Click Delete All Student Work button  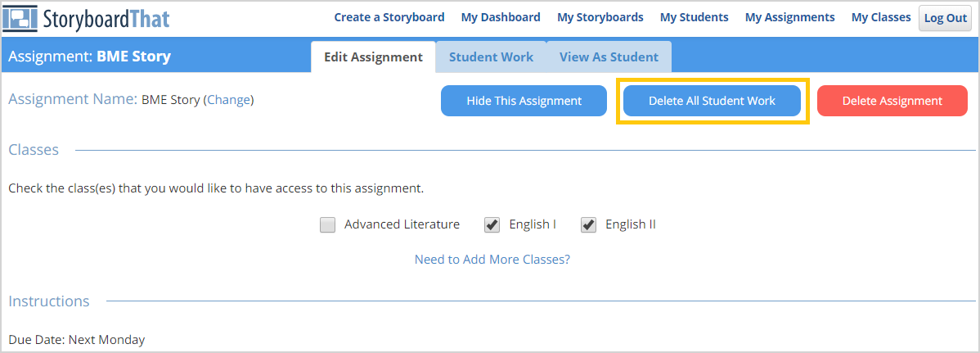pyautogui.click(x=712, y=101)
